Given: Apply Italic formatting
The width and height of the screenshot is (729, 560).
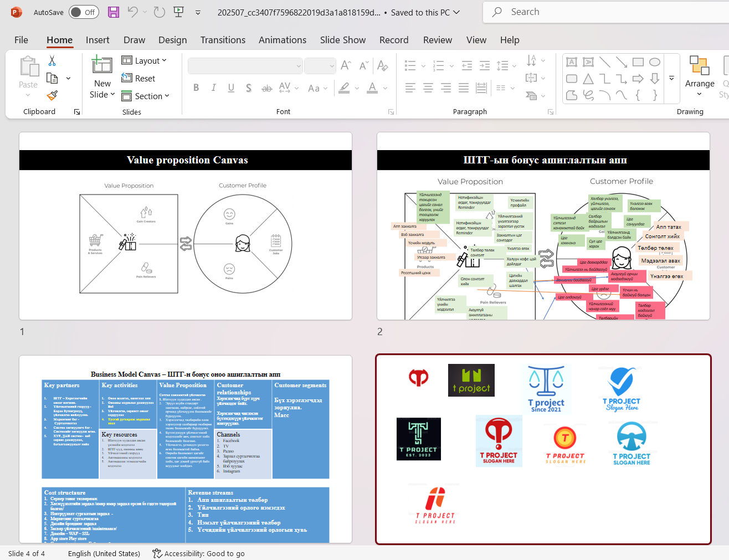Looking at the screenshot, I should [214, 88].
